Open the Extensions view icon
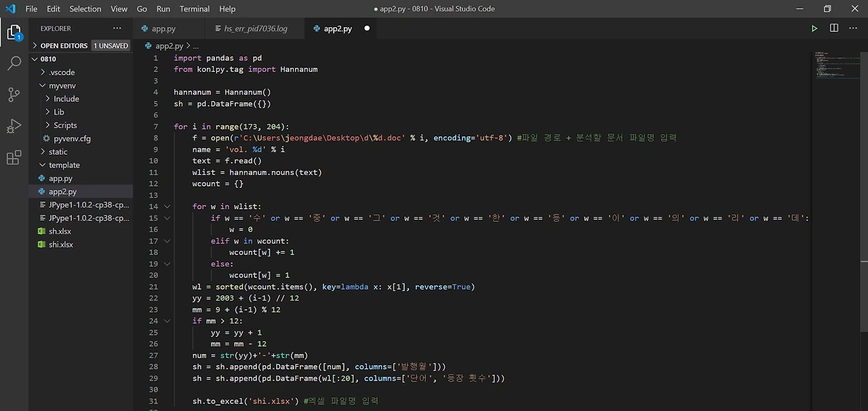The height and width of the screenshot is (411, 868). point(14,158)
